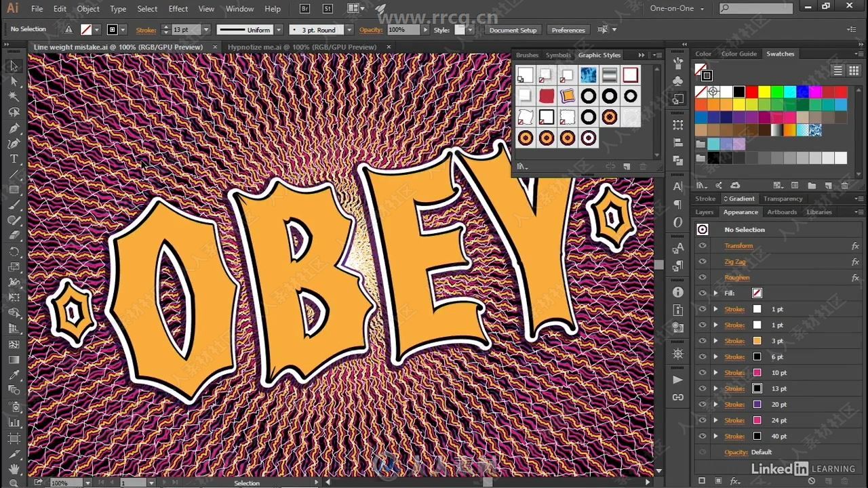Click the Stroke link in control bar
This screenshot has width=868, height=488.
pyautogui.click(x=146, y=30)
